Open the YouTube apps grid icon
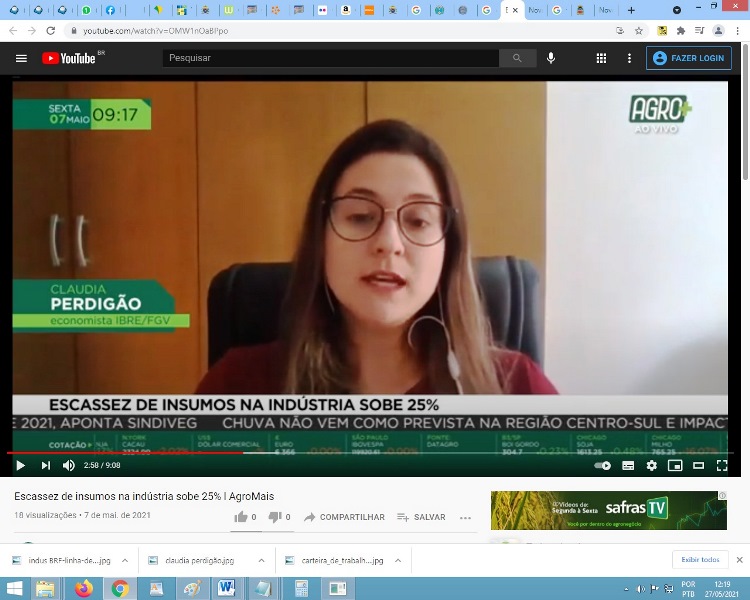The height and width of the screenshot is (600, 750). pos(601,58)
